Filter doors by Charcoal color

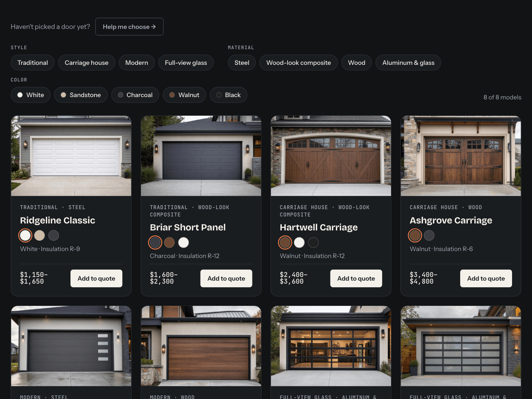click(135, 95)
